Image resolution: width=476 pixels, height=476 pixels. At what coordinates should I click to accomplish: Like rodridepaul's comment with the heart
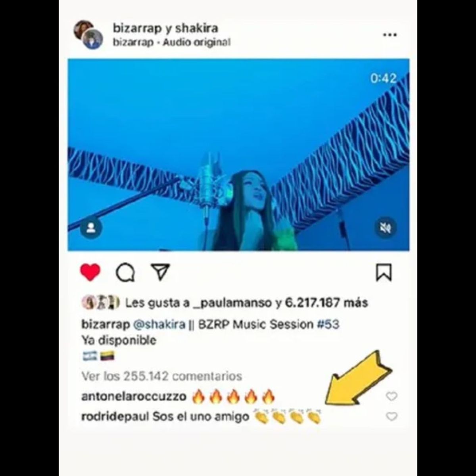392,416
